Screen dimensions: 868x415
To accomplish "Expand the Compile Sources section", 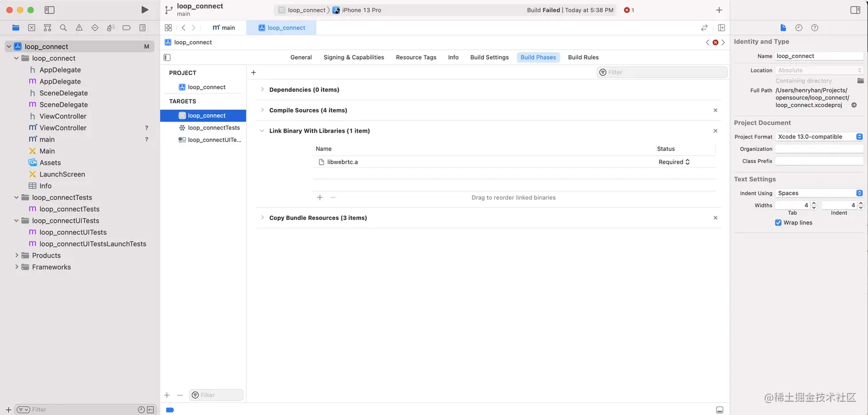I will click(x=262, y=110).
